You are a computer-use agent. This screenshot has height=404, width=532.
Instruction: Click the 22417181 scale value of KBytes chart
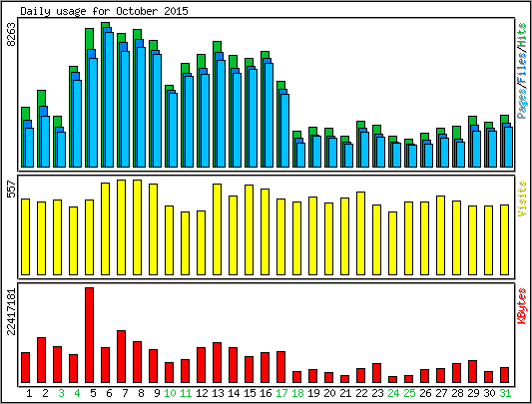[x=11, y=312]
